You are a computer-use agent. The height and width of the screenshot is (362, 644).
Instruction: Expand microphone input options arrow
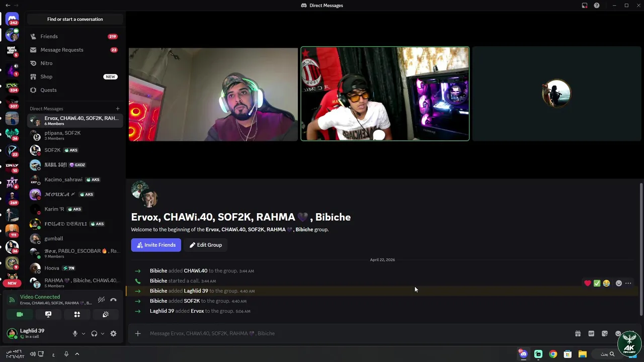(84, 333)
